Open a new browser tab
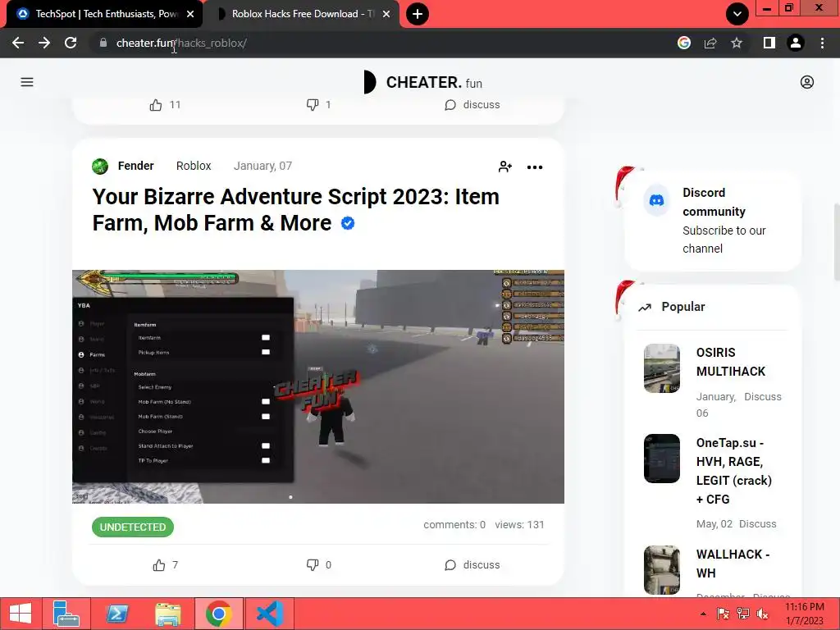This screenshot has height=630, width=840. (418, 14)
